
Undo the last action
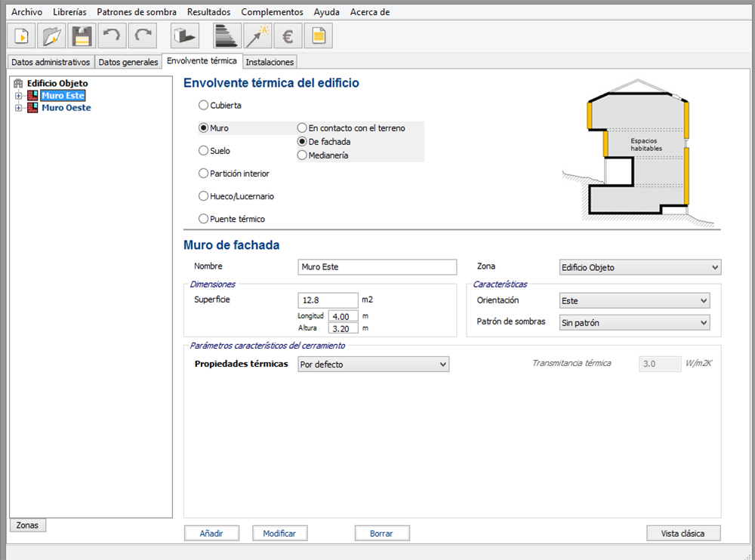pos(112,36)
